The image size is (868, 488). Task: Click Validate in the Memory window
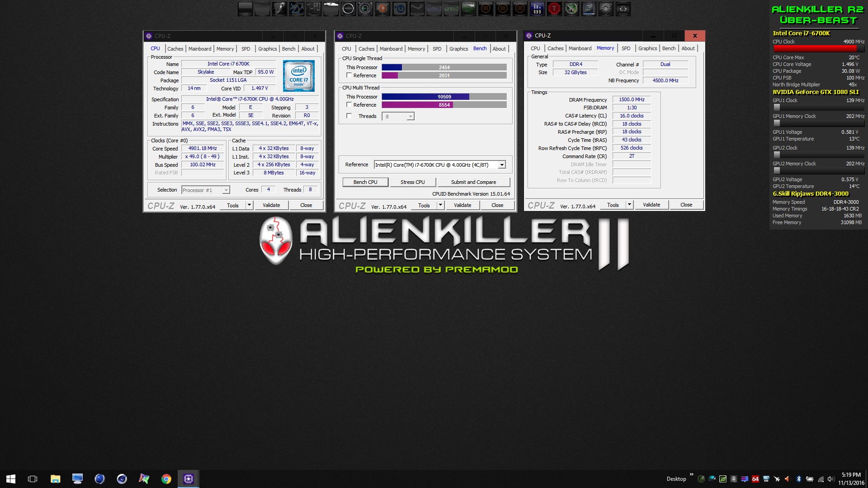(651, 205)
